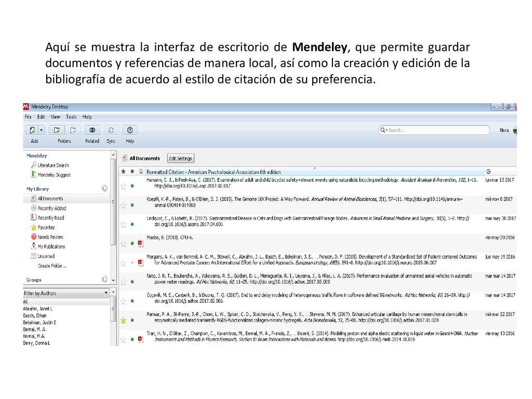Sort by the favorites star column header
Screen dimensions: 532x399
point(124,171)
